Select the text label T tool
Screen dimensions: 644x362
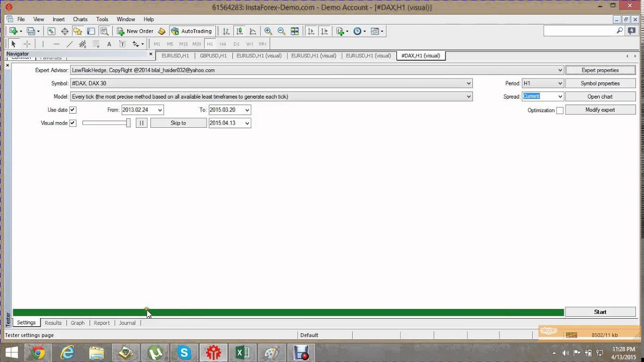click(122, 44)
